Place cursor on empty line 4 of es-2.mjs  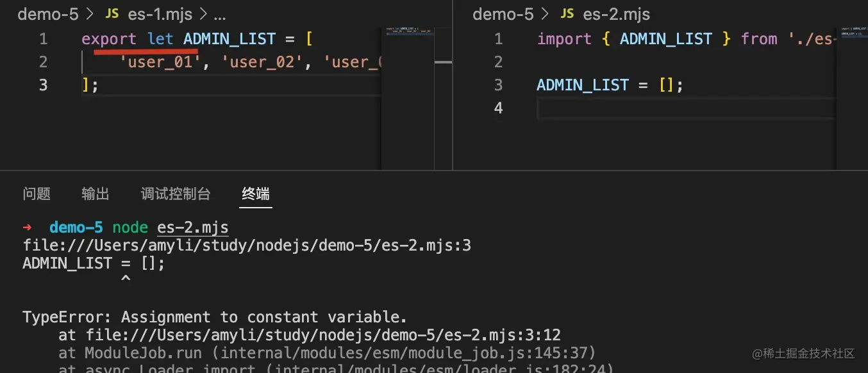click(641, 108)
